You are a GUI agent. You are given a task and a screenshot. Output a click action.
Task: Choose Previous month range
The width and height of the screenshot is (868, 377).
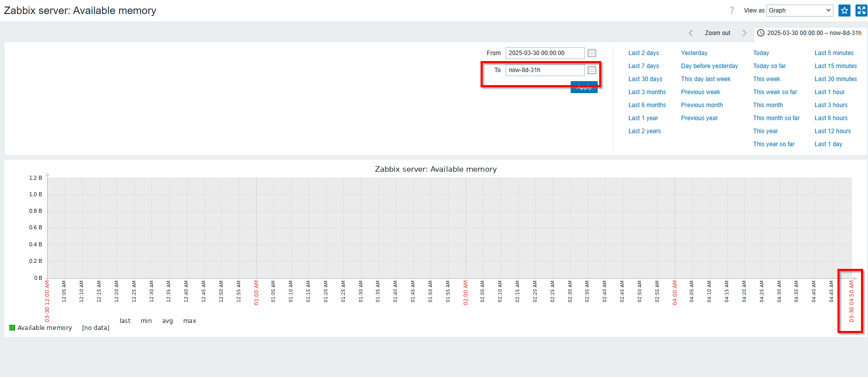coord(702,105)
